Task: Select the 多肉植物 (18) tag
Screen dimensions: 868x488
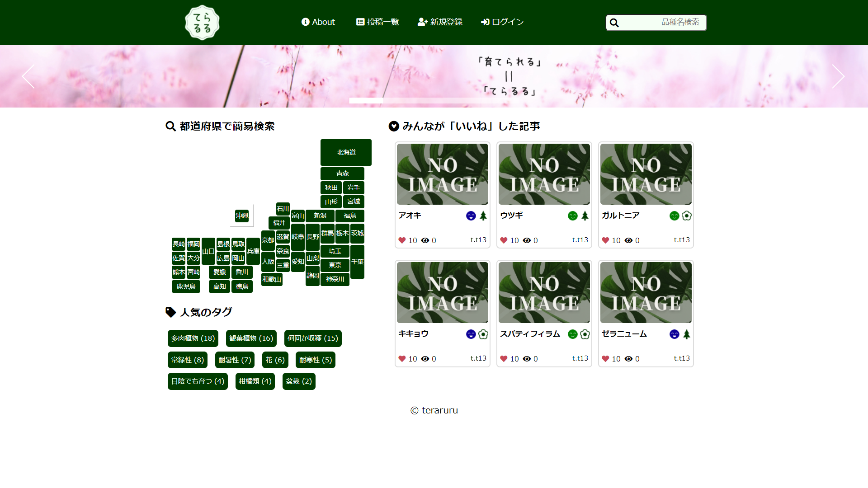Action: (193, 338)
